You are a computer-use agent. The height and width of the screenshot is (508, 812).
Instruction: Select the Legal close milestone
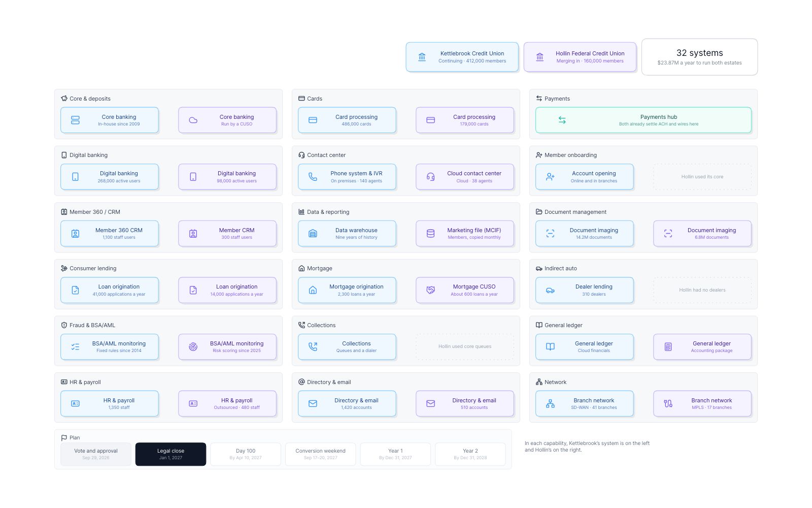click(x=171, y=454)
